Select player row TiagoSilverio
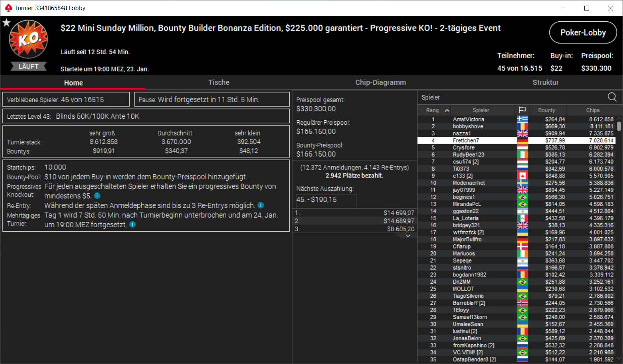 click(x=516, y=296)
